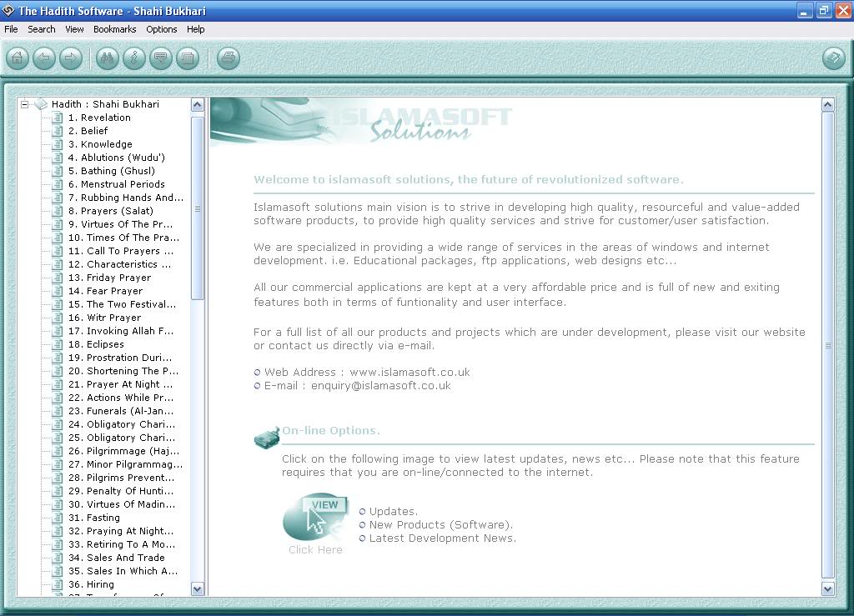Click the book icon beside Hadith : Shahi Bukhari
Screen dimensions: 854x616
click(42, 104)
